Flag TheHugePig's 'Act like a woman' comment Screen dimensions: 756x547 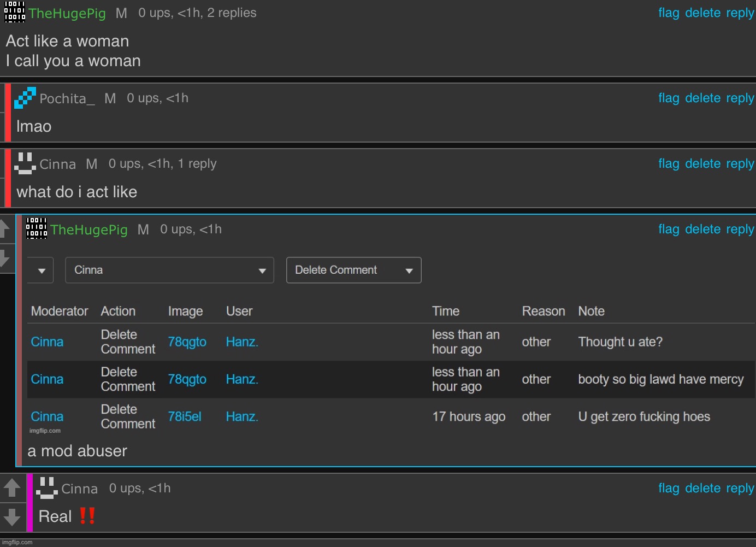(x=669, y=13)
